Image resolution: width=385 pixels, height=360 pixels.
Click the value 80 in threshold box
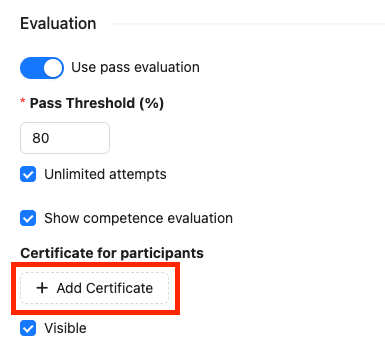pos(41,138)
